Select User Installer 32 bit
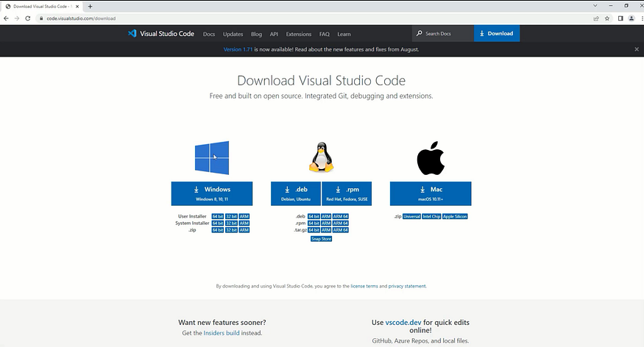Screen dimensions: 644x347 [x=231, y=216]
